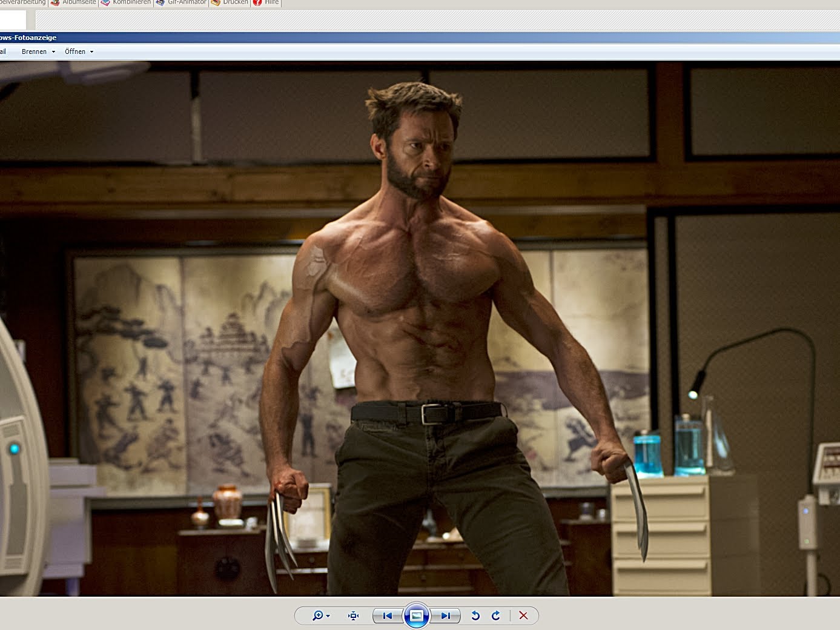The width and height of the screenshot is (840, 630).
Task: Rotate the photo clockwise
Action: [496, 615]
